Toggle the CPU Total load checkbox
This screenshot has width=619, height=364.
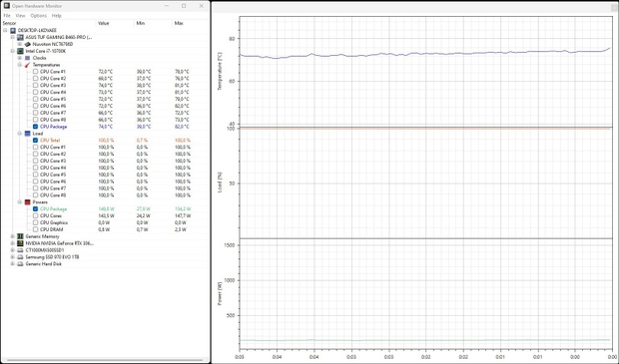(x=36, y=141)
